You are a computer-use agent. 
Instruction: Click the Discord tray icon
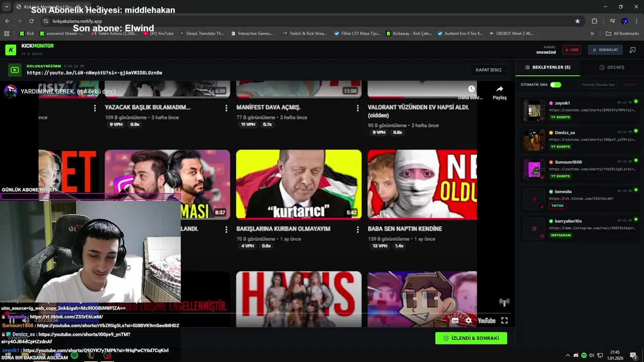(x=576, y=355)
